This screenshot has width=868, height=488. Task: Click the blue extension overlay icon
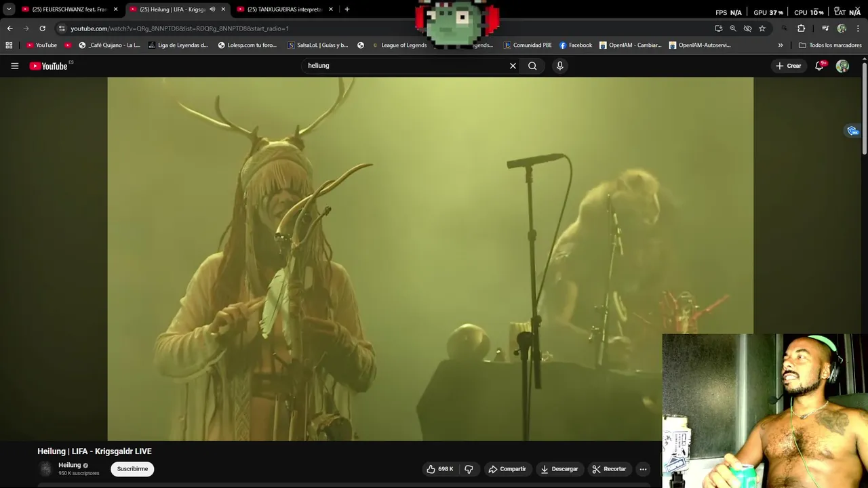852,131
